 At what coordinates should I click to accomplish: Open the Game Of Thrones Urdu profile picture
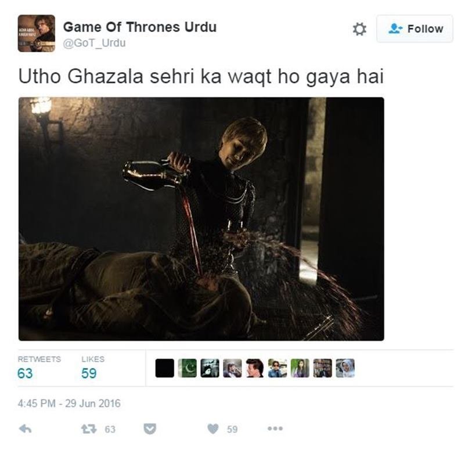pyautogui.click(x=37, y=34)
